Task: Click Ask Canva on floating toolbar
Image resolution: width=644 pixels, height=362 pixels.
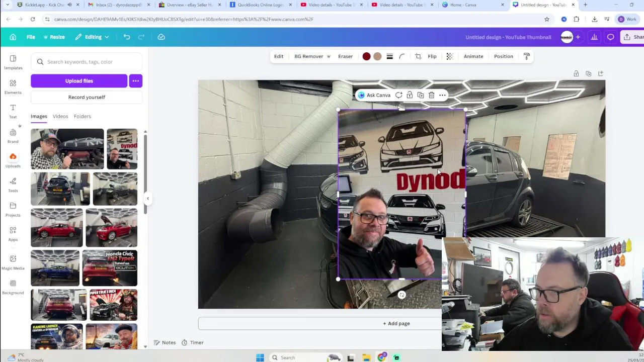Action: (x=374, y=95)
